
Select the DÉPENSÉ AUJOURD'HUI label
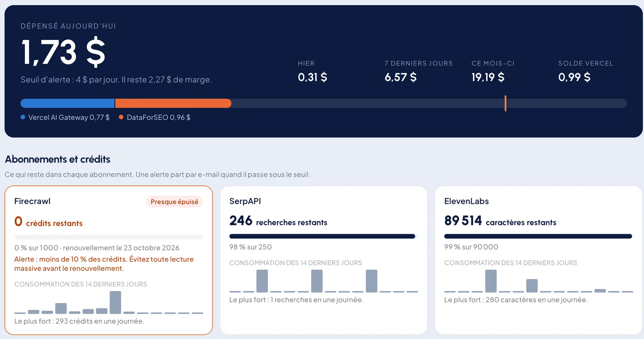[68, 26]
